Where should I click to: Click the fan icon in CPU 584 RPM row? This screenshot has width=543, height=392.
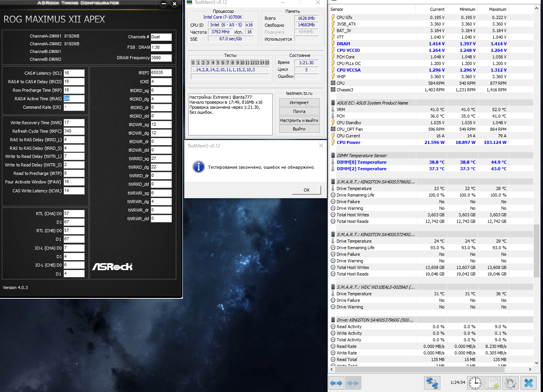[333, 83]
